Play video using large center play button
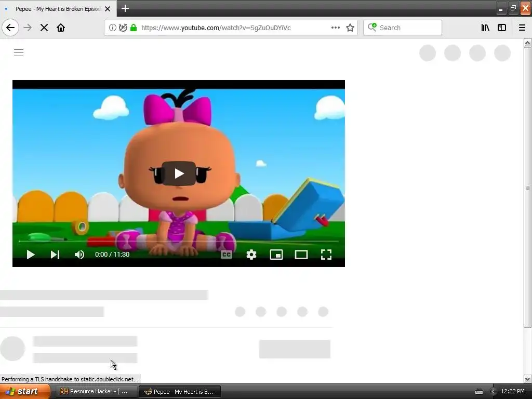The height and width of the screenshot is (399, 532). pyautogui.click(x=179, y=174)
